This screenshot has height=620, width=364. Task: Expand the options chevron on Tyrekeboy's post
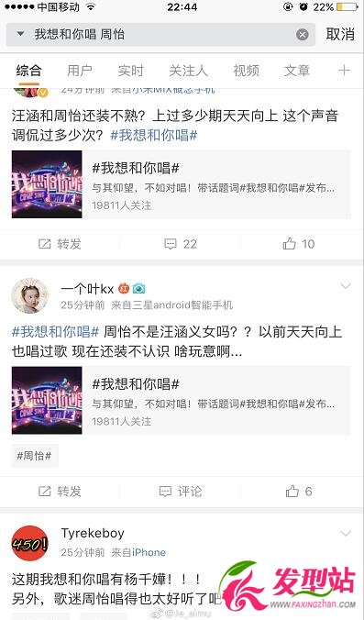346,534
